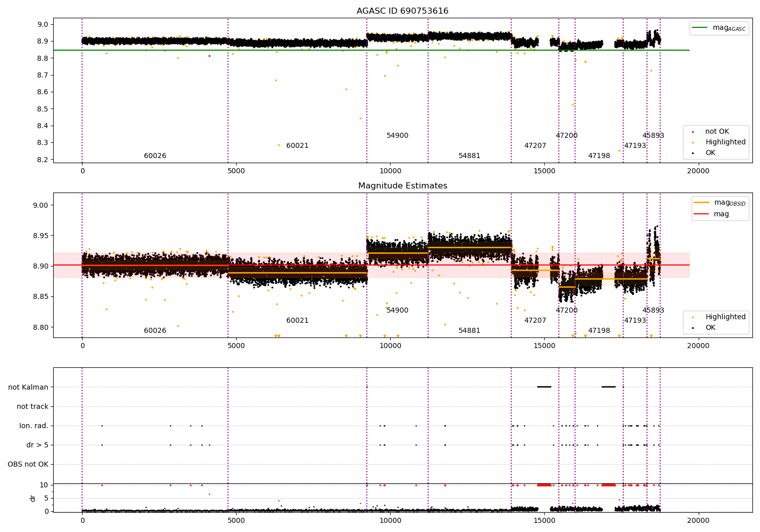Click 'Highlighted' in the top plot legend

725,142
